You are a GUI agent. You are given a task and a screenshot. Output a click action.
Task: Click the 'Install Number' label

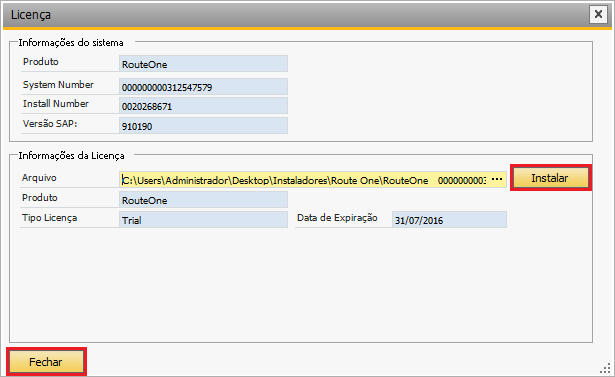(56, 104)
